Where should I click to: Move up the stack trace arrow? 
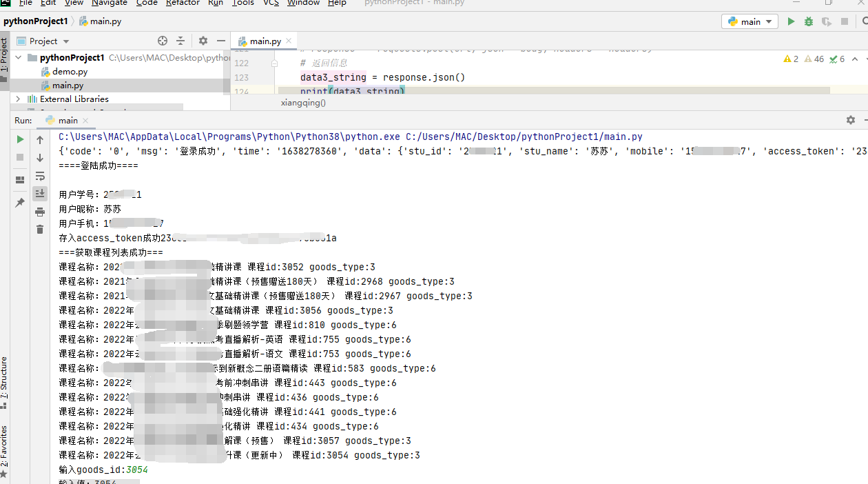(40, 140)
